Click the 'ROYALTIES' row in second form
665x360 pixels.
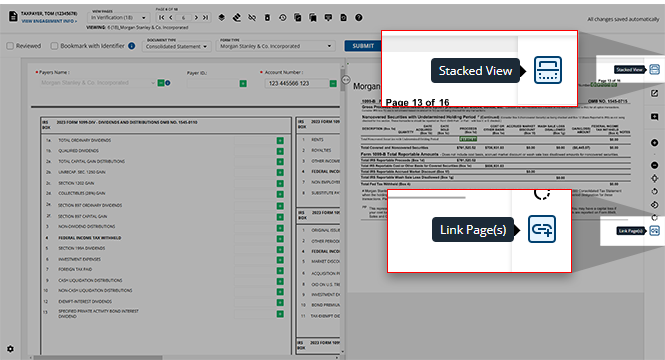321,150
